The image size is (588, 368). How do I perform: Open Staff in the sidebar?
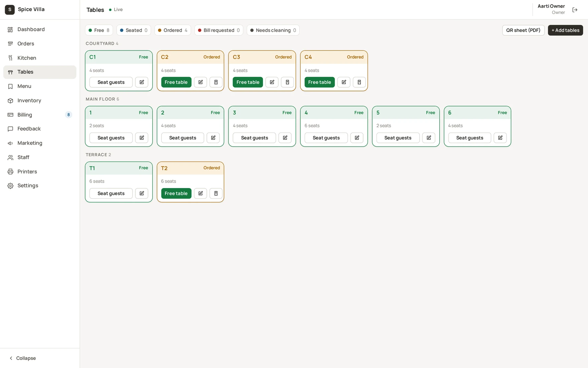40,157
